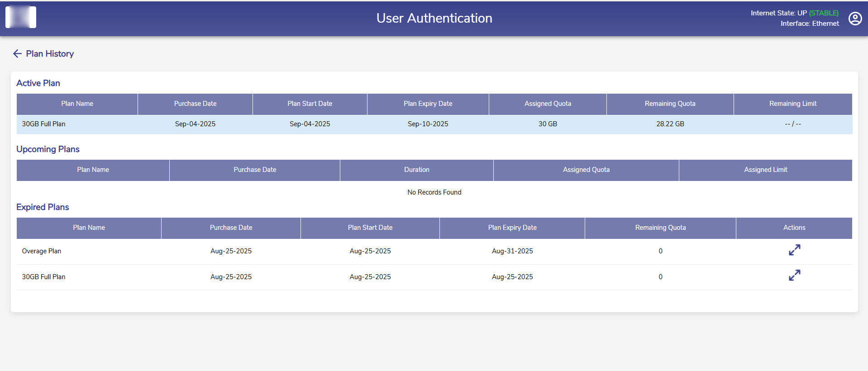The width and height of the screenshot is (868, 371).
Task: Click the Duration column header
Action: click(416, 170)
